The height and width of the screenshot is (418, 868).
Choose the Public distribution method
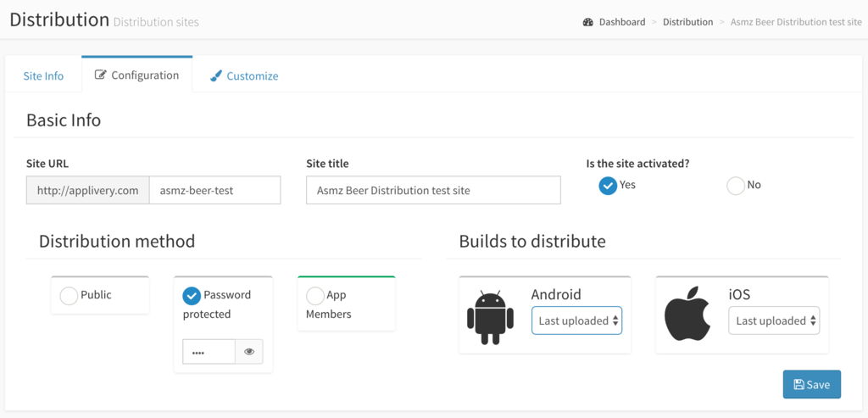point(70,296)
